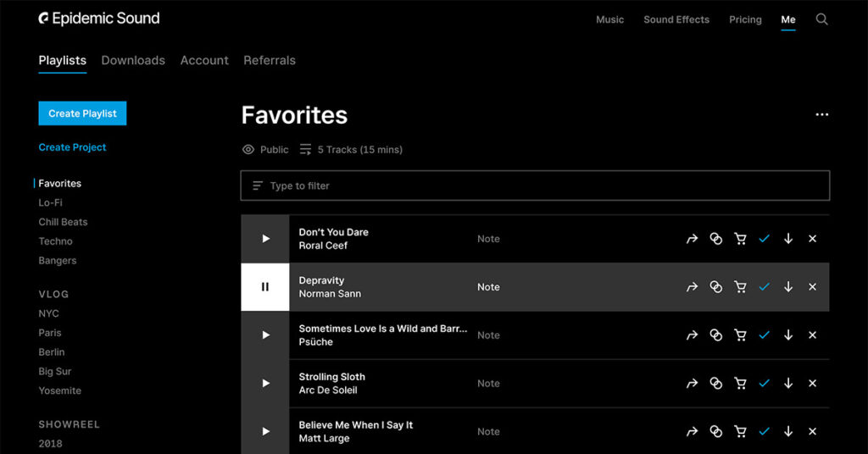Screen dimensions: 868x454
Task: Toggle checkmark on Strolling Sloth track
Action: click(764, 384)
